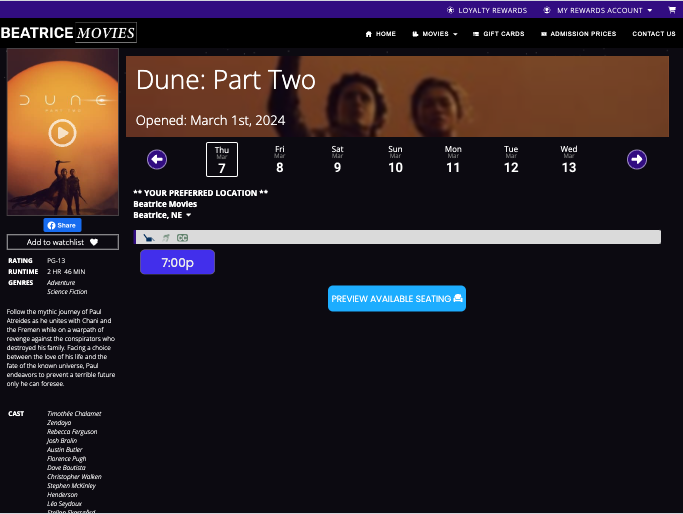Open the Gift Cards menu item
This screenshot has width=683, height=514.
click(499, 34)
